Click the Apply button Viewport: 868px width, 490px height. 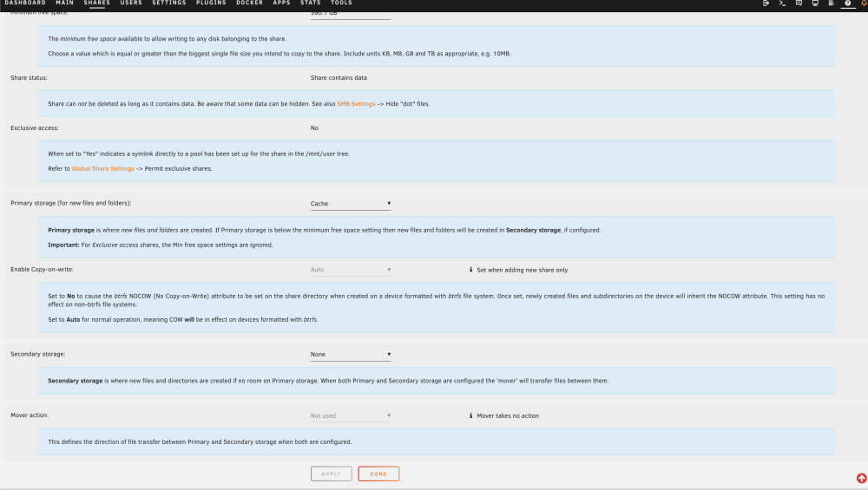331,474
